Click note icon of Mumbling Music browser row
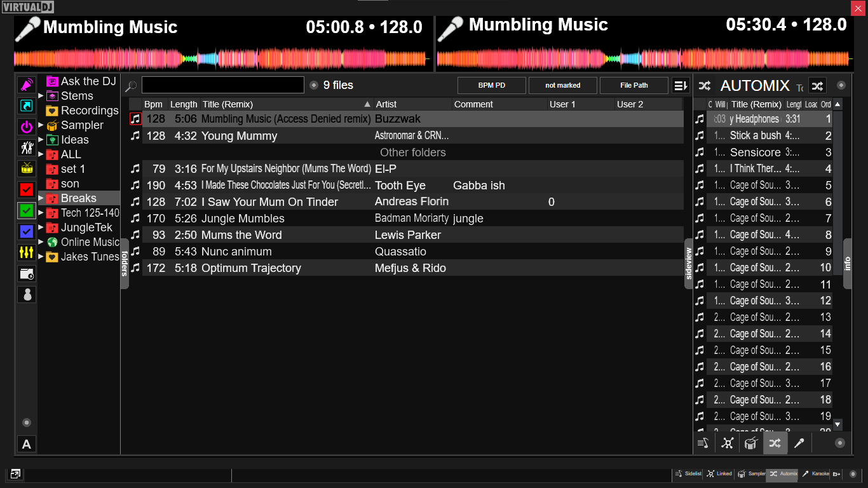Screen dimensions: 868x488 [x=135, y=119]
